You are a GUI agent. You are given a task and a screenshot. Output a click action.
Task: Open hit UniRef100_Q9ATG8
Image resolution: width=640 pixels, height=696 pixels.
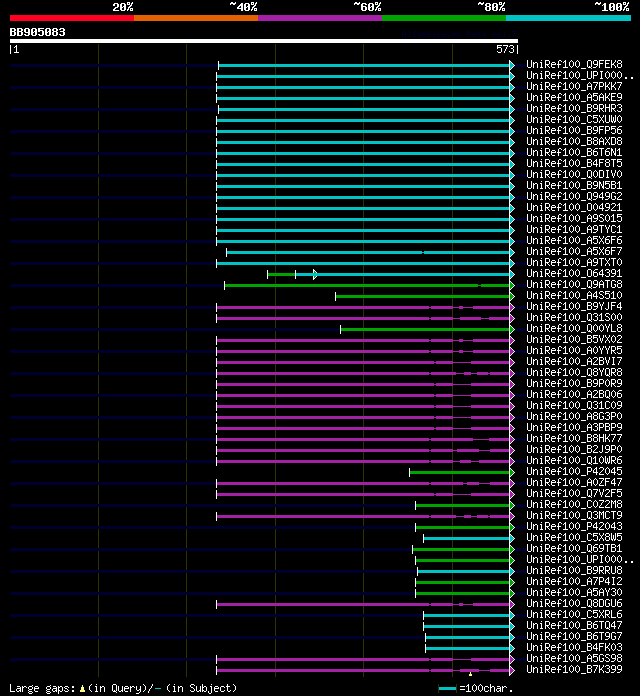[x=574, y=284]
